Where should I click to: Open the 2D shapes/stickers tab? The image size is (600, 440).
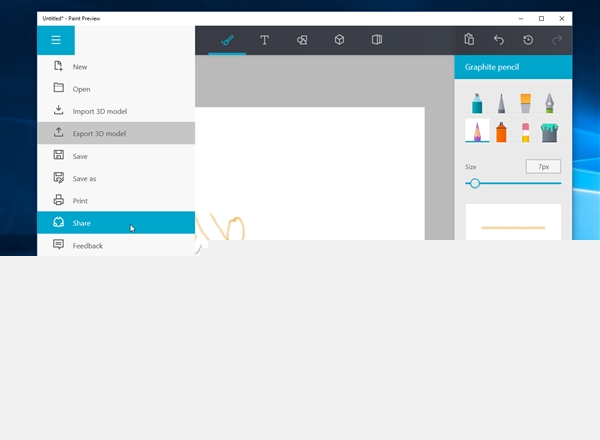coord(302,40)
